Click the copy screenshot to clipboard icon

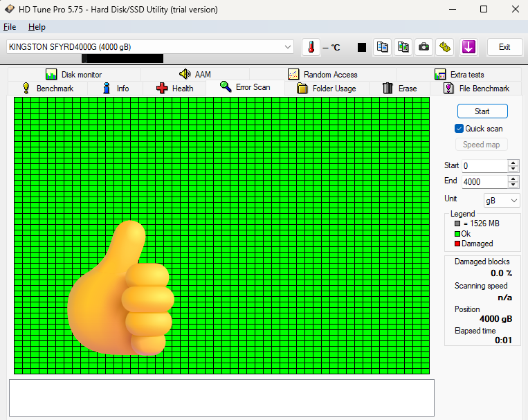coord(403,47)
